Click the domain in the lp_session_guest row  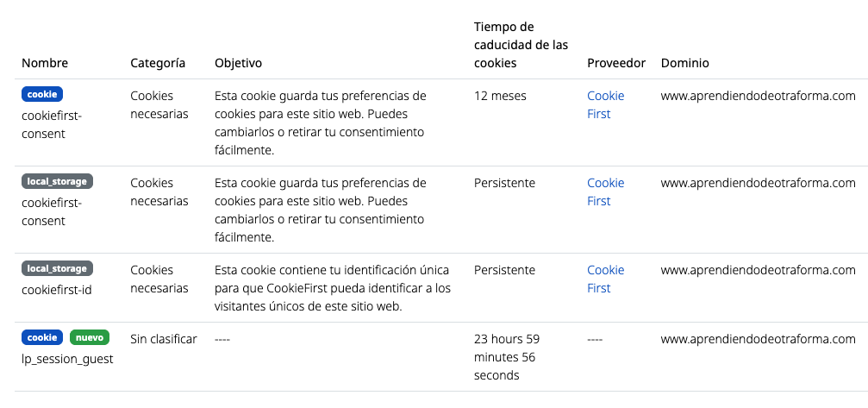point(758,339)
